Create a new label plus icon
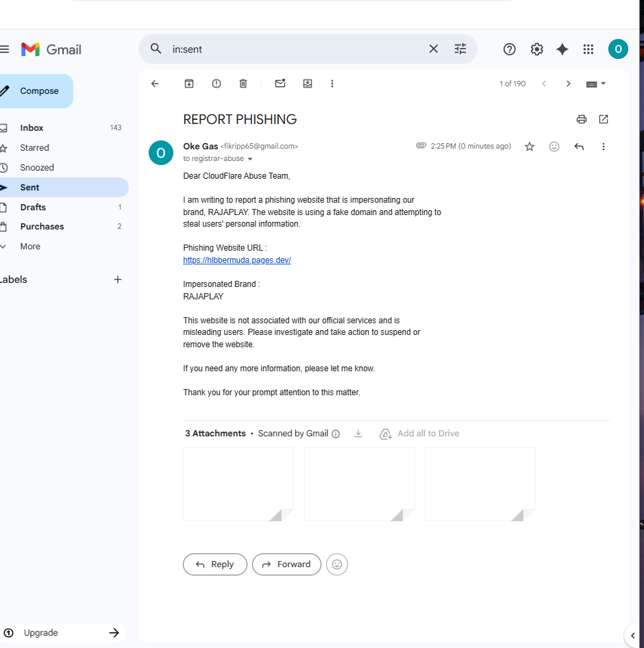 [118, 279]
